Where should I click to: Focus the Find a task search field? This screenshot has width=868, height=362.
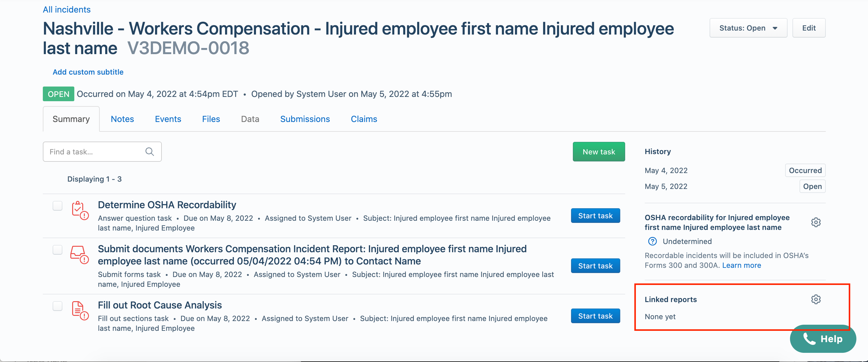click(102, 152)
